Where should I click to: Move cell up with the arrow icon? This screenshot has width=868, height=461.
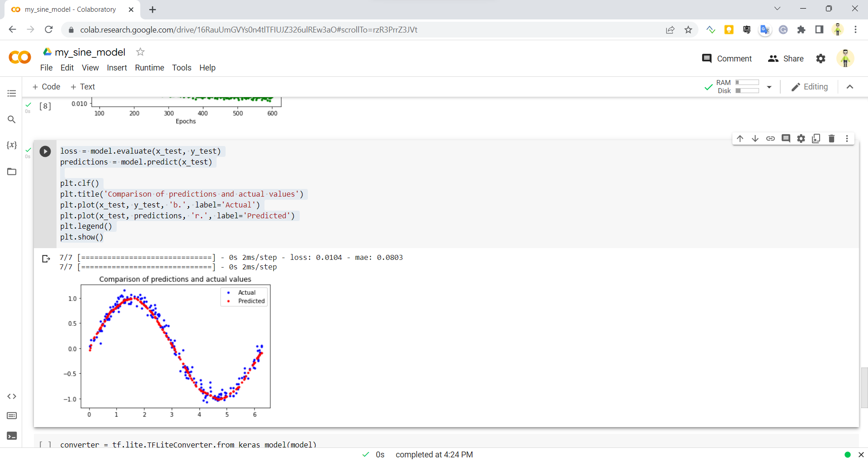coord(740,139)
